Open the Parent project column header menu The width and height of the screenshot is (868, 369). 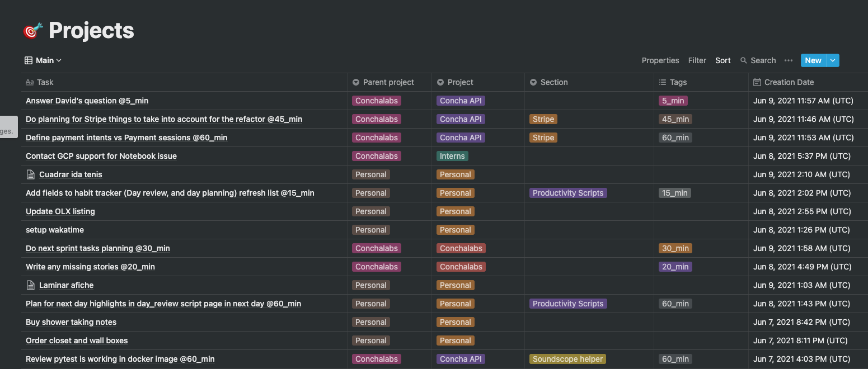[x=389, y=82]
